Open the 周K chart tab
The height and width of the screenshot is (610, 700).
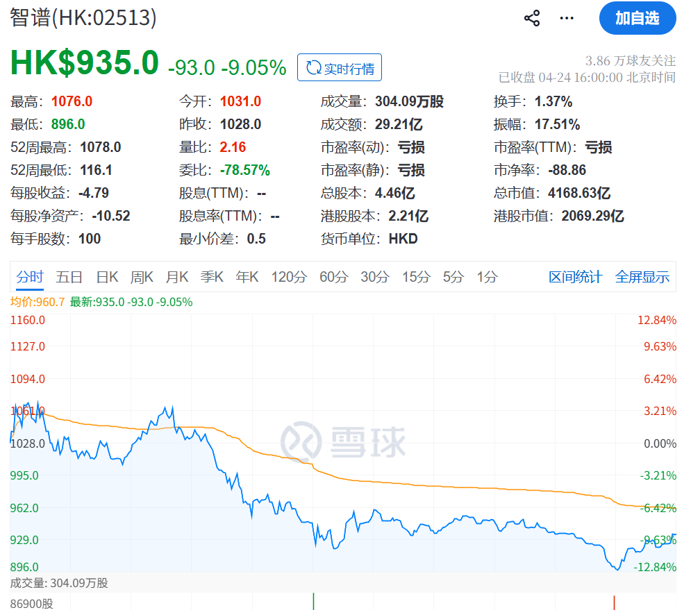(142, 278)
